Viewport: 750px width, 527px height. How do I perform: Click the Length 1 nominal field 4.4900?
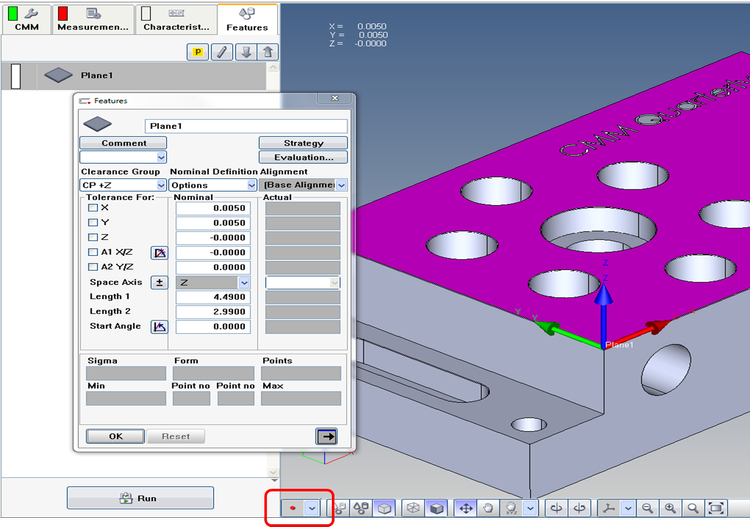click(213, 297)
